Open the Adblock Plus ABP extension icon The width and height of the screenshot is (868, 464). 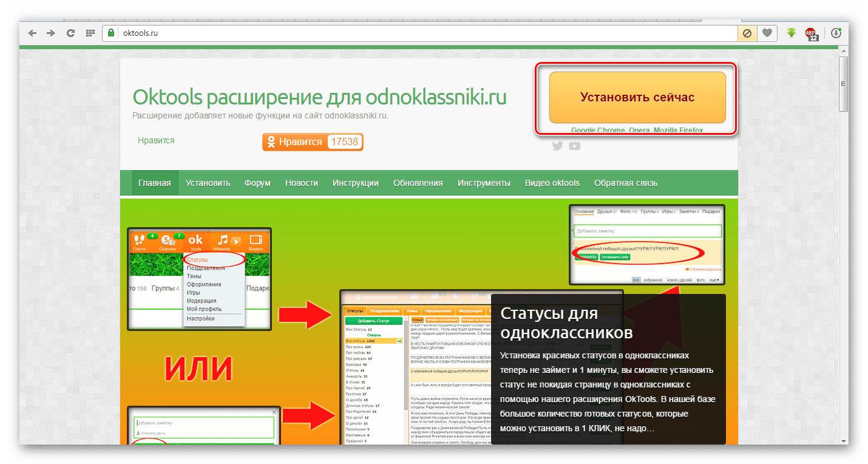tap(811, 33)
